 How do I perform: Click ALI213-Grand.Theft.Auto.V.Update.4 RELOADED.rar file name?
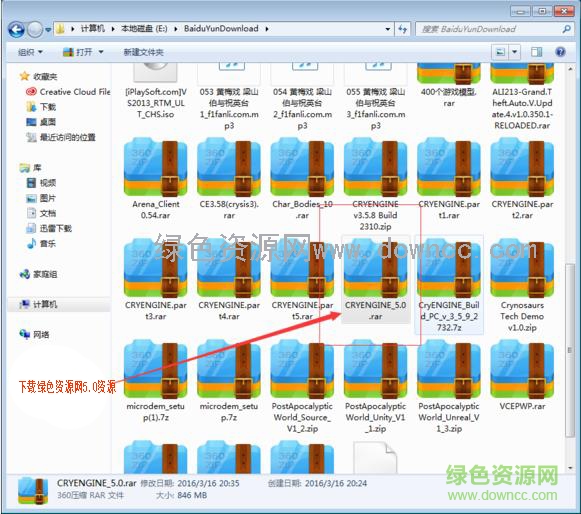522,109
